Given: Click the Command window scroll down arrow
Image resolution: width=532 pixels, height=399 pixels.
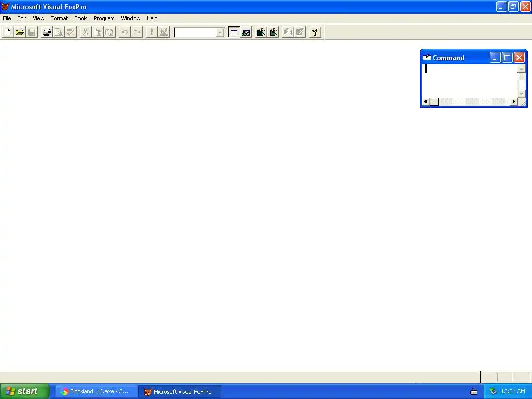Looking at the screenshot, I should pyautogui.click(x=522, y=94).
